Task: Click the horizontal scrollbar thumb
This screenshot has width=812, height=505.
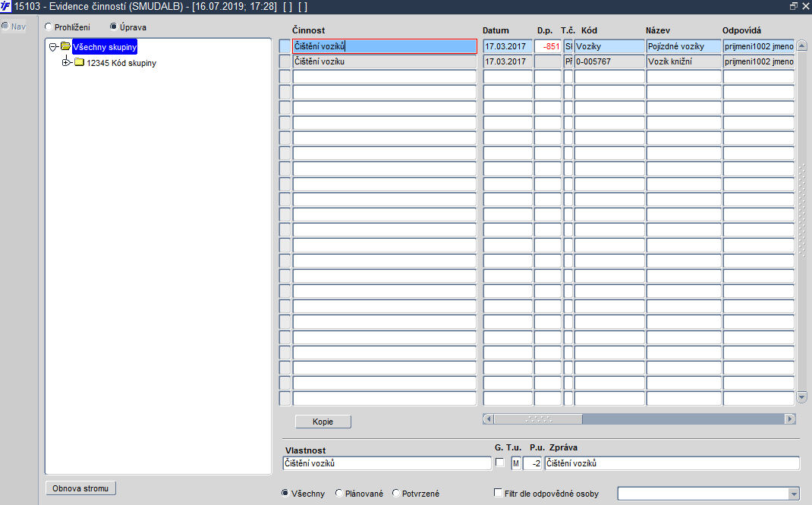Action: (538, 419)
